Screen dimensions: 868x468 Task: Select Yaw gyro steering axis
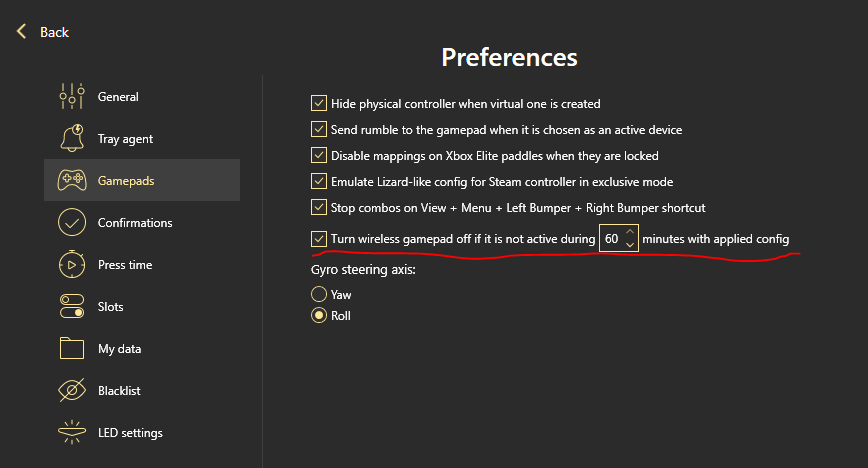click(x=319, y=294)
